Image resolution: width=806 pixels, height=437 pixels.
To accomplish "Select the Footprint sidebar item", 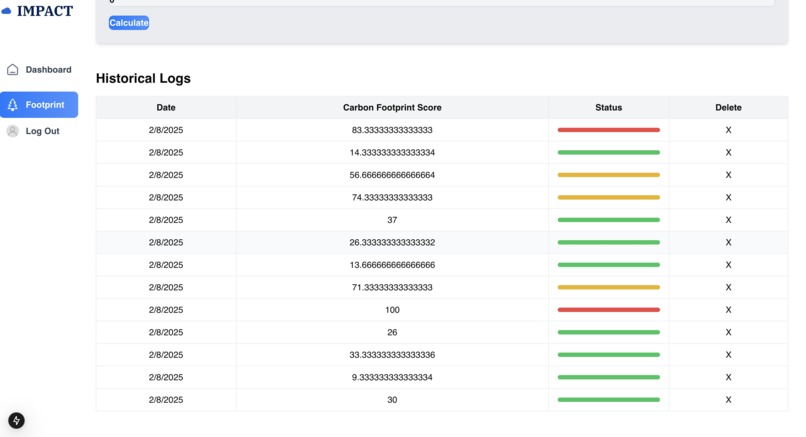I will 45,105.
